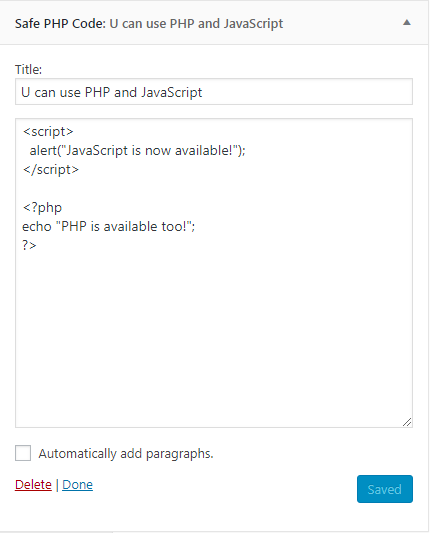
Task: Click the blue Saved button
Action: tap(385, 489)
